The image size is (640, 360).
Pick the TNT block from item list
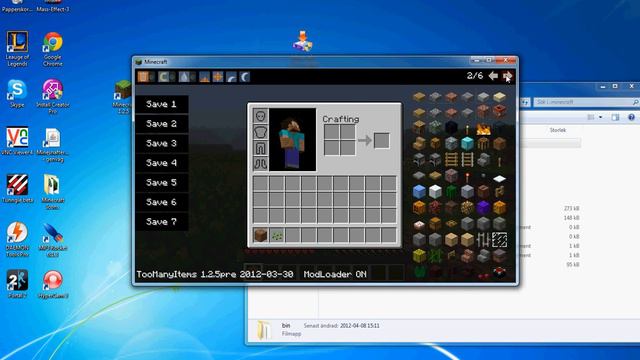coord(499,111)
